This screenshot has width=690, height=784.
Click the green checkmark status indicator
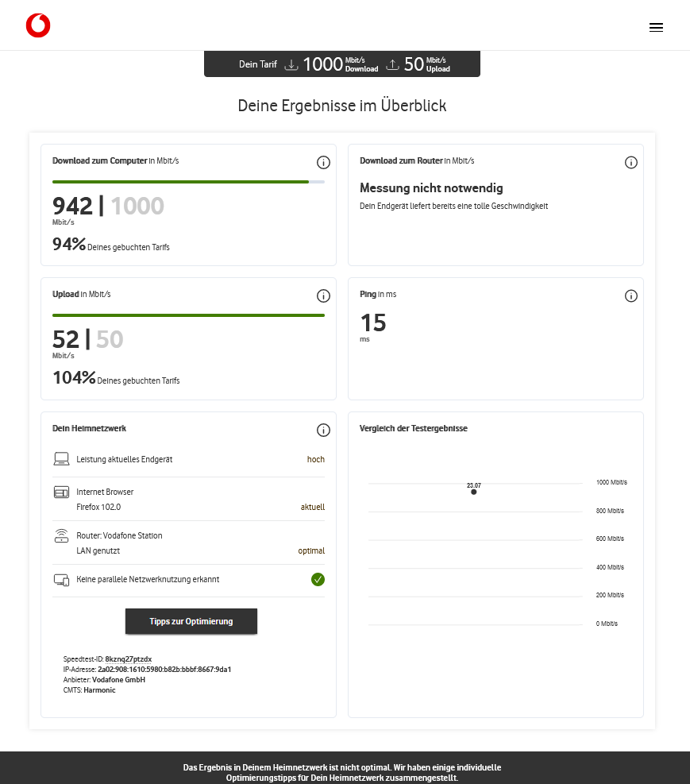[318, 580]
